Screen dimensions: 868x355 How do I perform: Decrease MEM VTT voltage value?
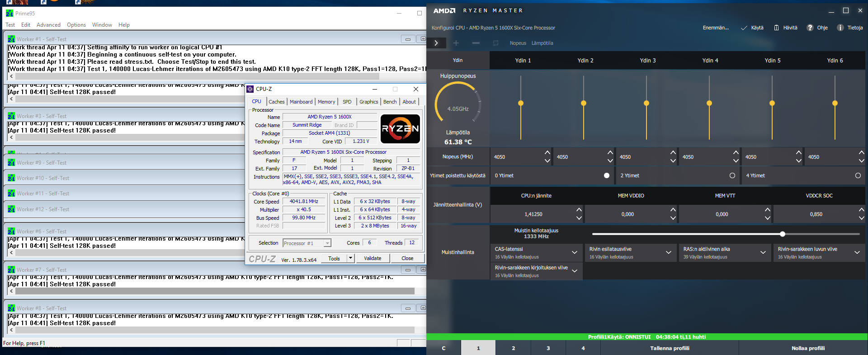768,218
